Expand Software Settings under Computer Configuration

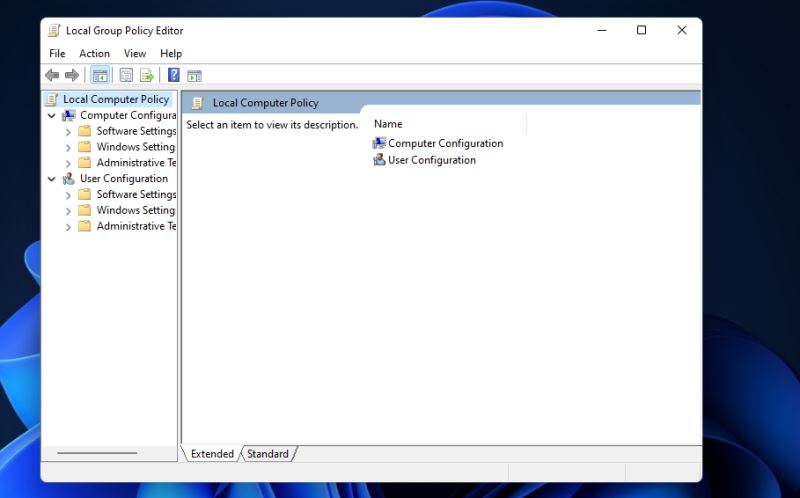pyautogui.click(x=68, y=132)
